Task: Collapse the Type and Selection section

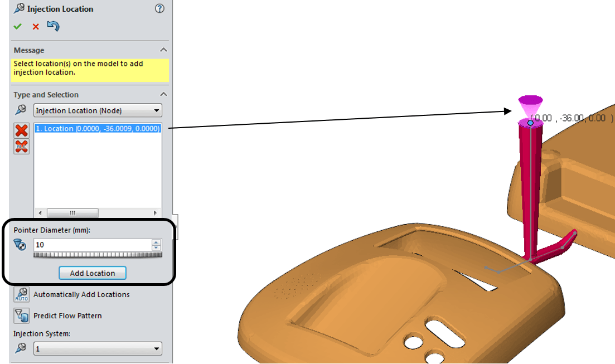Action: pos(163,95)
